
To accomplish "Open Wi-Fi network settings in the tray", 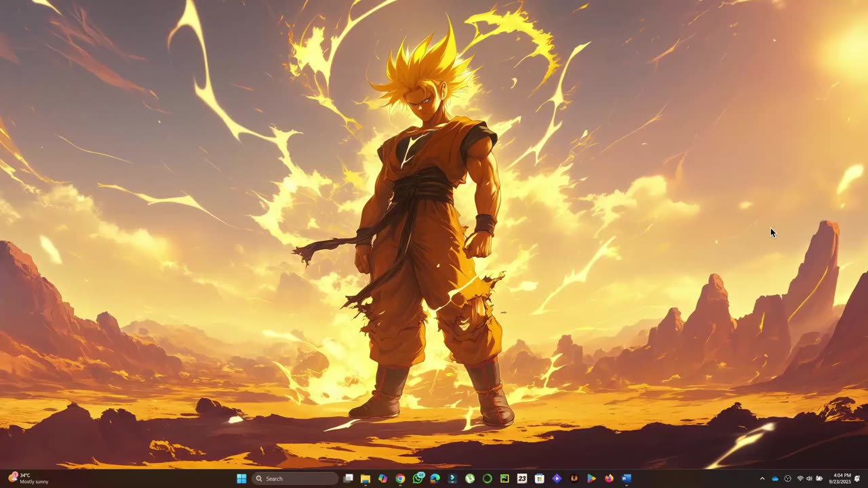I will coord(800,479).
